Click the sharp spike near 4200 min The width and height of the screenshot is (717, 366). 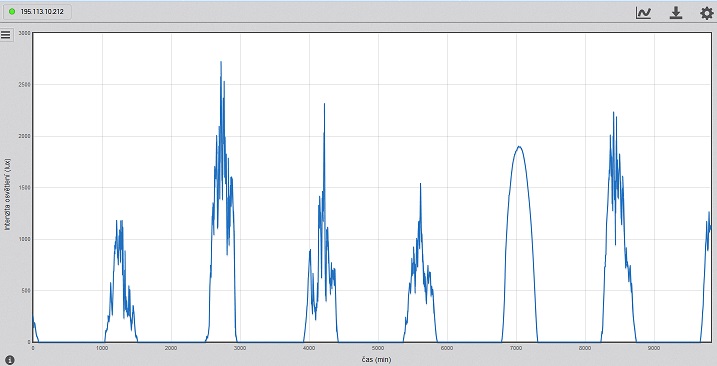coord(324,104)
